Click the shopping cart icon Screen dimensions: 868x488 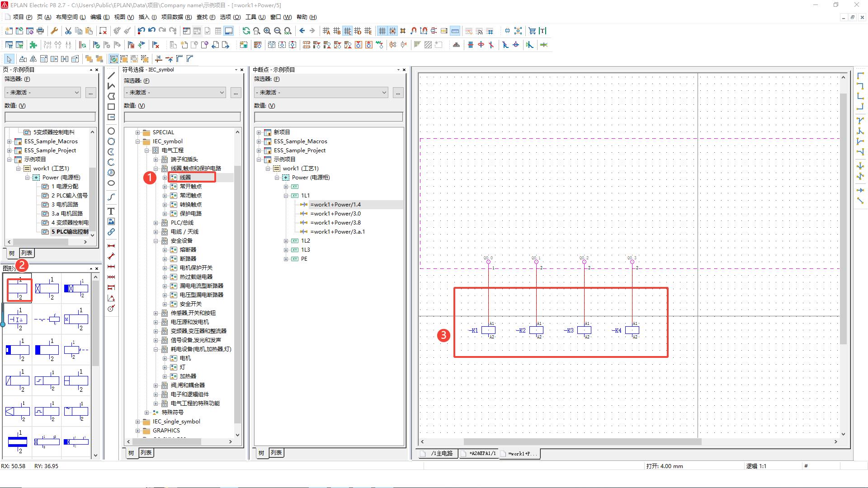[x=532, y=31]
